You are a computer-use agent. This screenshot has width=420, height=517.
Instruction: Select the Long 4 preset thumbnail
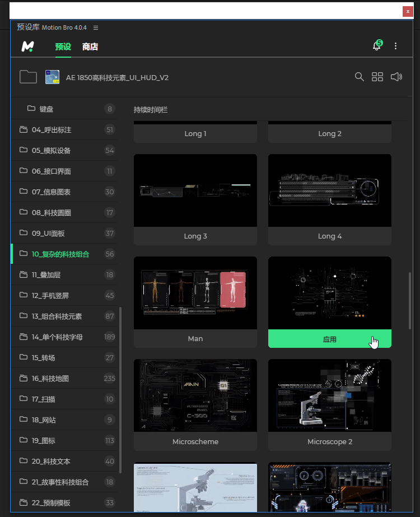[x=330, y=190]
